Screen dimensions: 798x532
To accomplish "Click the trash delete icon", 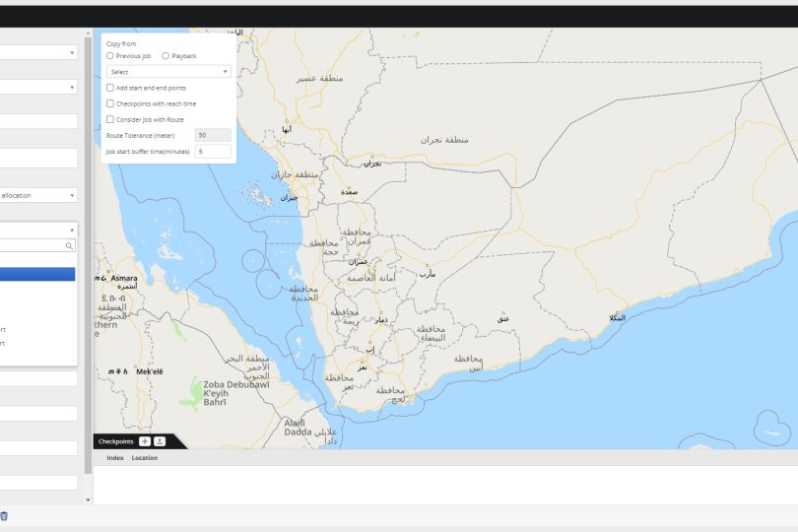I will [4, 515].
